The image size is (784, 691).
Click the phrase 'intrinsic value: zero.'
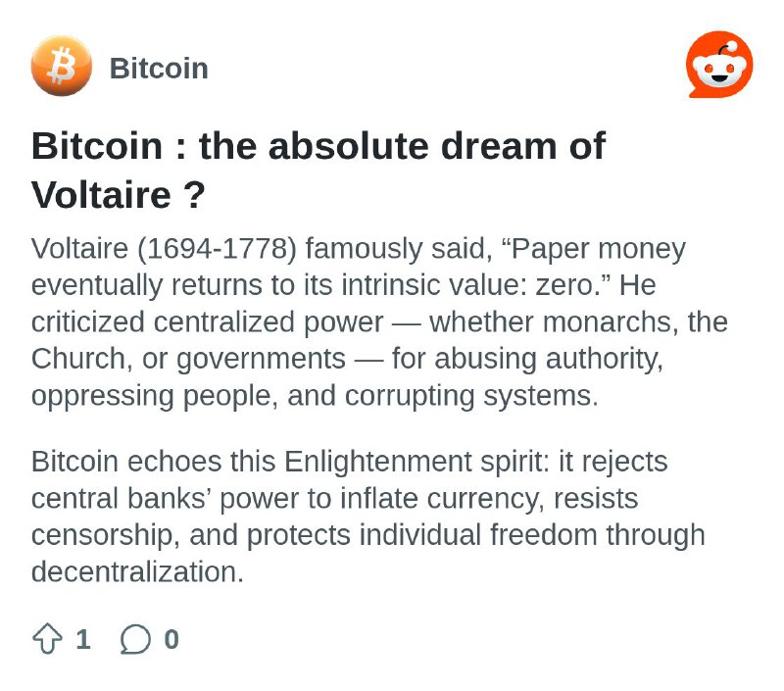[x=474, y=285]
